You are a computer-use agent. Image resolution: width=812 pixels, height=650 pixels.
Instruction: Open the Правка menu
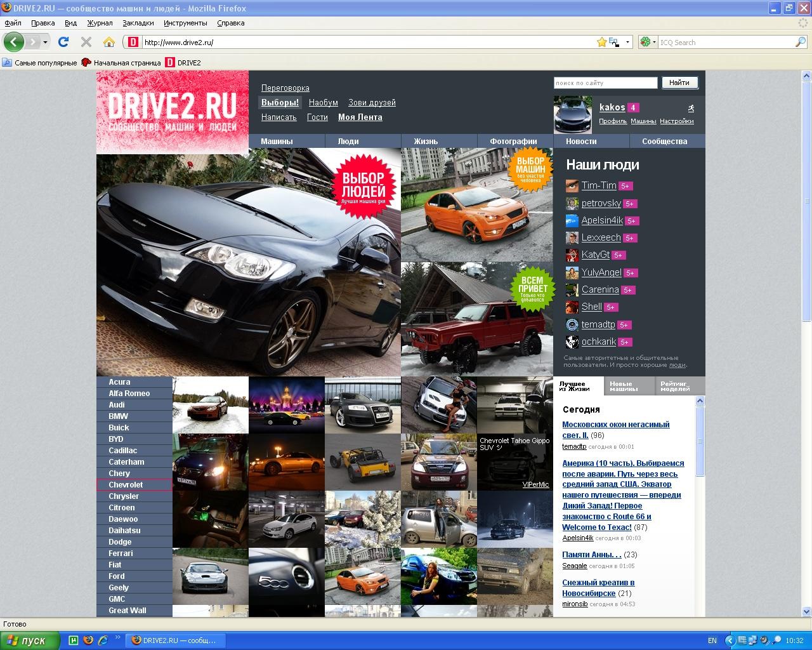click(43, 23)
